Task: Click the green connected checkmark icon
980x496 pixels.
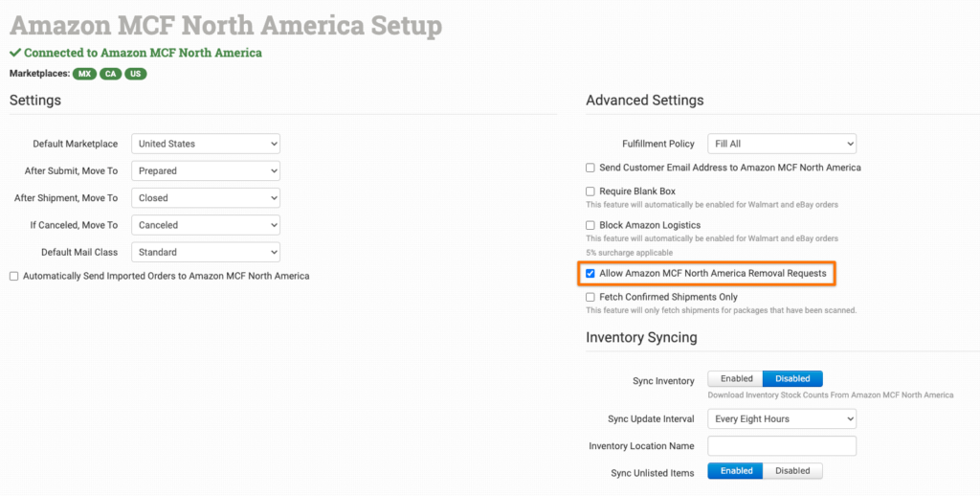Action: pyautogui.click(x=14, y=53)
